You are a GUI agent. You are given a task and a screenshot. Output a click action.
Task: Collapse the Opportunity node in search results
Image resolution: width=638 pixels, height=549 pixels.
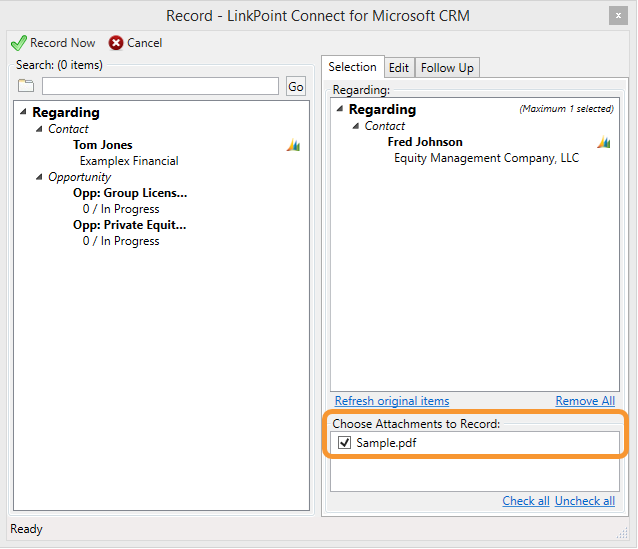[x=39, y=177]
